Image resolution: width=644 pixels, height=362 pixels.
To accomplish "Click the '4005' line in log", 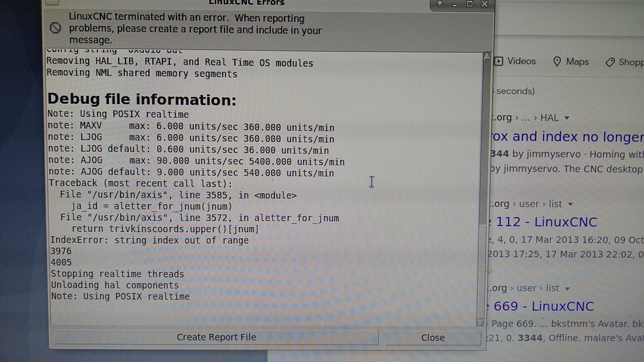I will 61,262.
